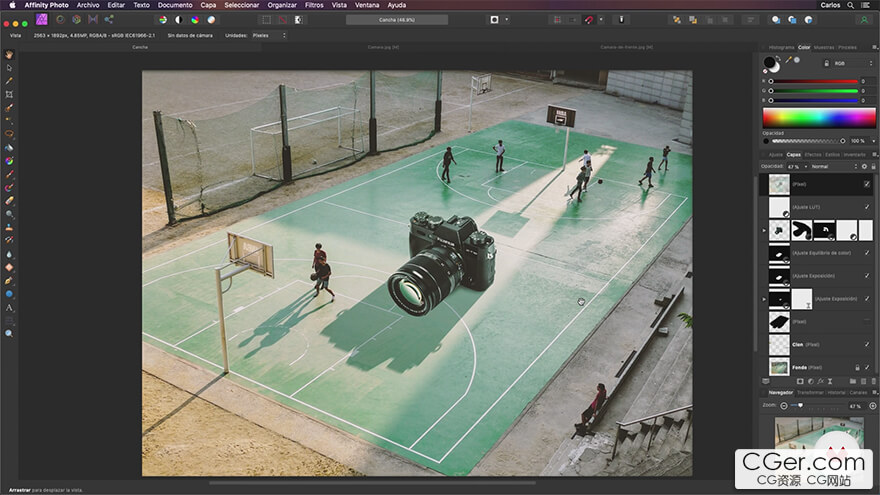Swap foreground and background colours arrow
Image resolution: width=880 pixels, height=495 pixels.
click(779, 58)
